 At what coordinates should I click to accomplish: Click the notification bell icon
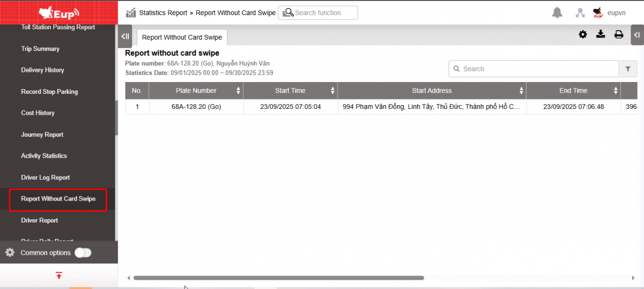[558, 13]
